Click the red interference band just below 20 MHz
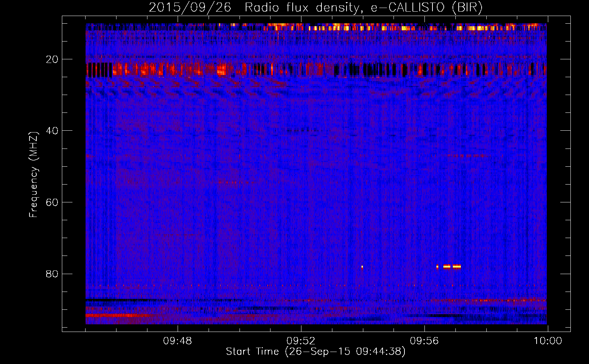The width and height of the screenshot is (589, 364). 316,69
